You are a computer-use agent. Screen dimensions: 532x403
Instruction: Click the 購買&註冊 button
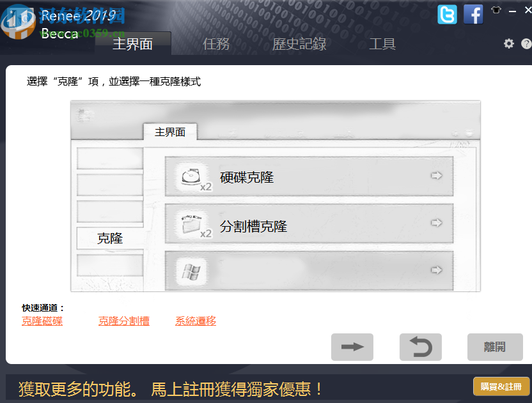coord(501,386)
